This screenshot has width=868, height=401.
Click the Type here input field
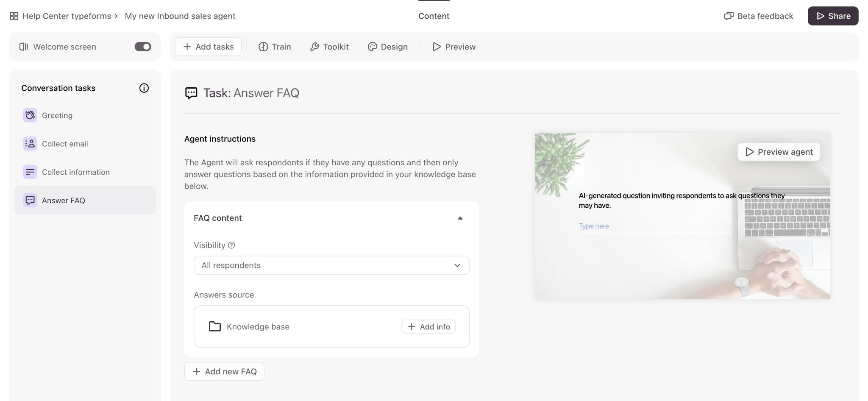click(x=657, y=226)
